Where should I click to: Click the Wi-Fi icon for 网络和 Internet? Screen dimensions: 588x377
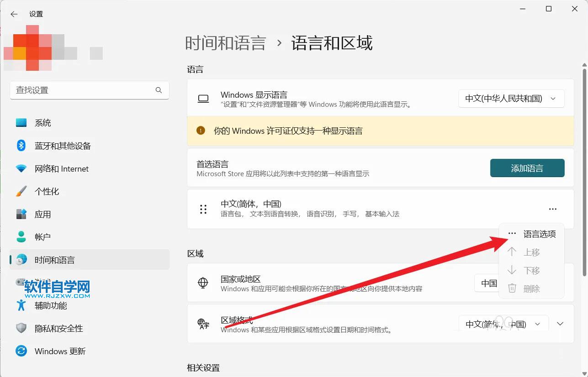coord(21,168)
